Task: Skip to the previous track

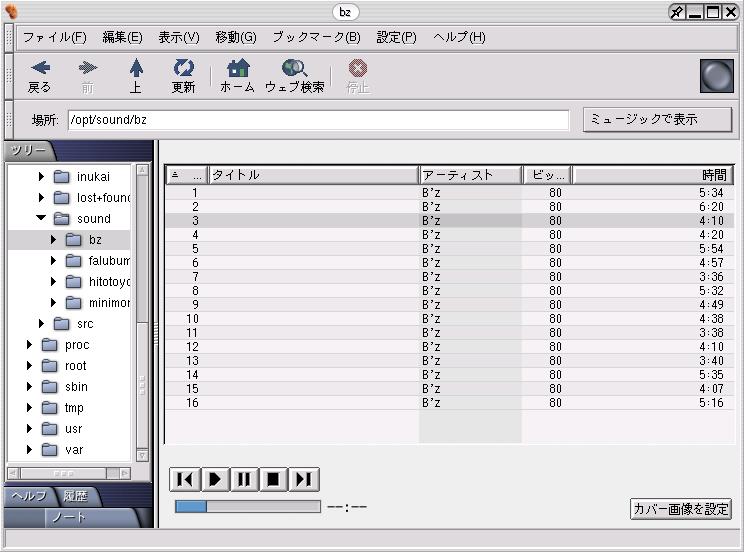Action: pos(185,479)
